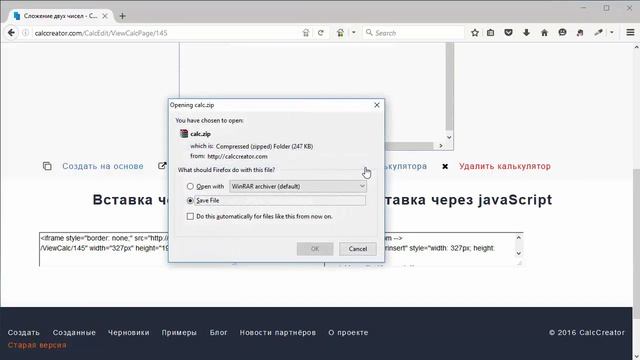Expand the WinRAR archiver application dropdown
This screenshot has height=360, width=640.
[x=298, y=186]
